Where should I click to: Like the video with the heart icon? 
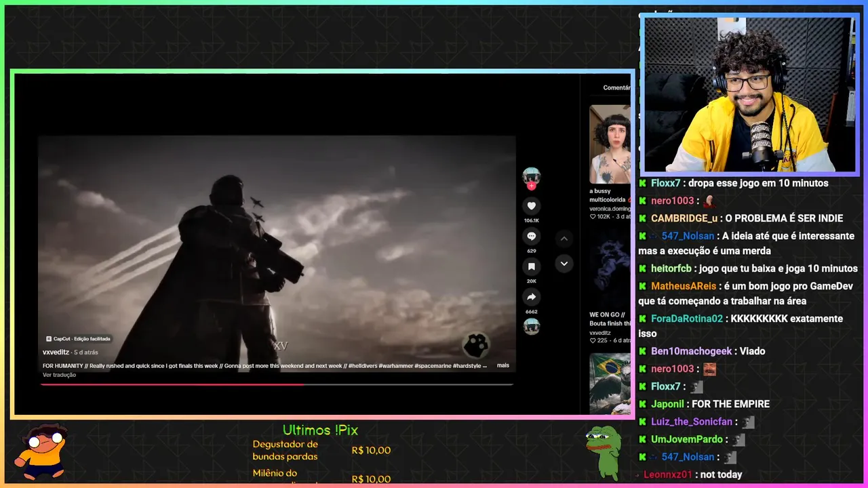tap(532, 206)
